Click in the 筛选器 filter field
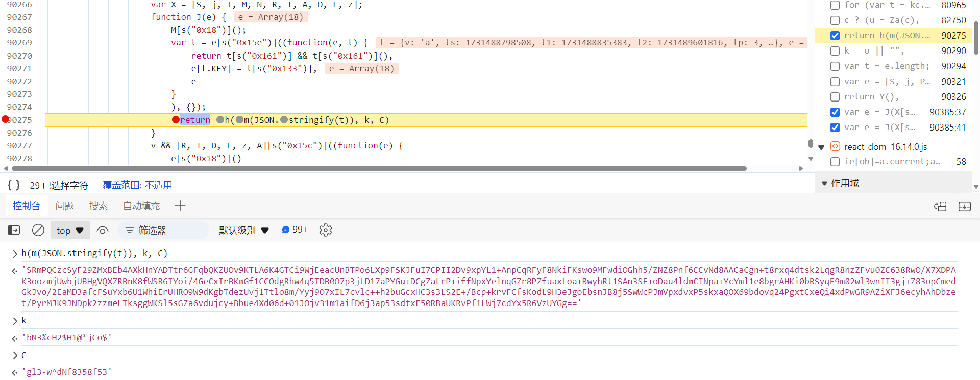This screenshot has width=980, height=380. point(163,230)
